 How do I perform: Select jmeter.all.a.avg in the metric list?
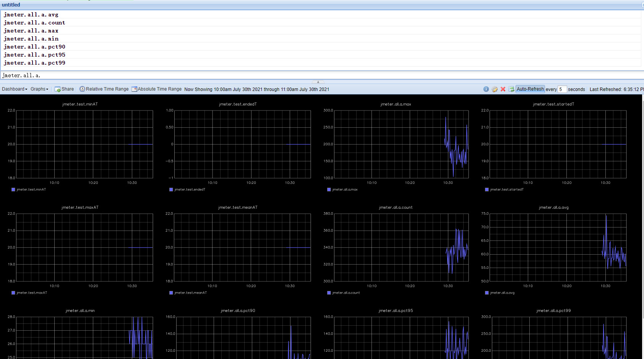pos(31,15)
